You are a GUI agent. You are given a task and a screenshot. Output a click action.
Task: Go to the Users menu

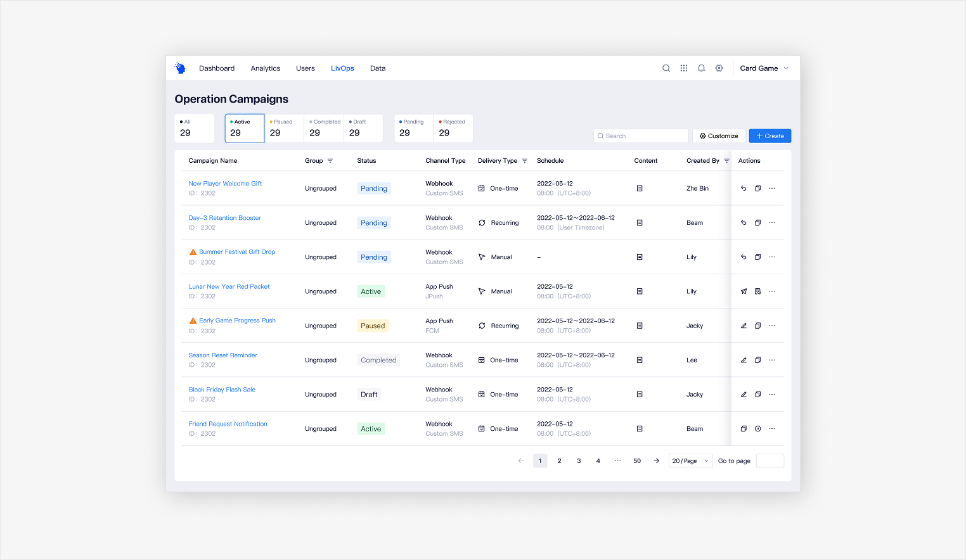tap(306, 68)
